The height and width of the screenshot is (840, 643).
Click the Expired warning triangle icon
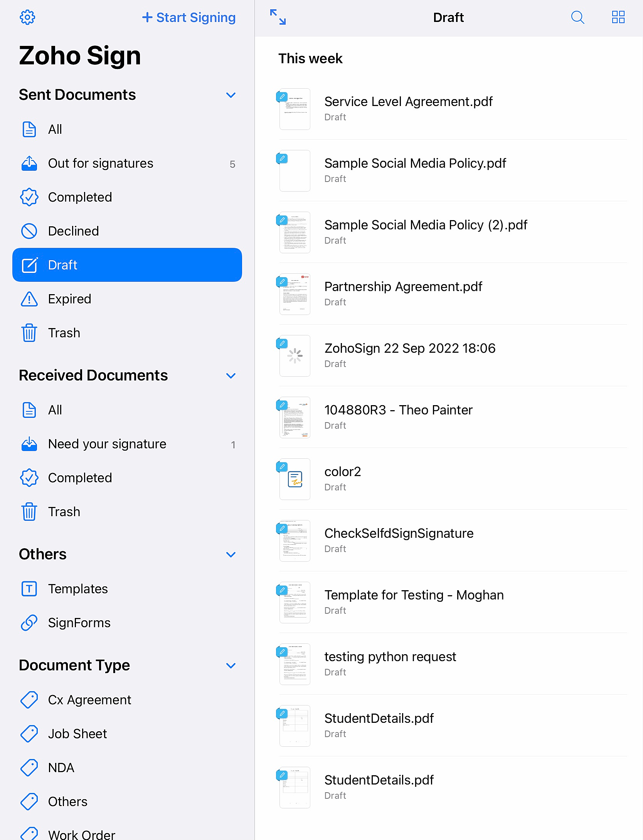[x=29, y=299]
